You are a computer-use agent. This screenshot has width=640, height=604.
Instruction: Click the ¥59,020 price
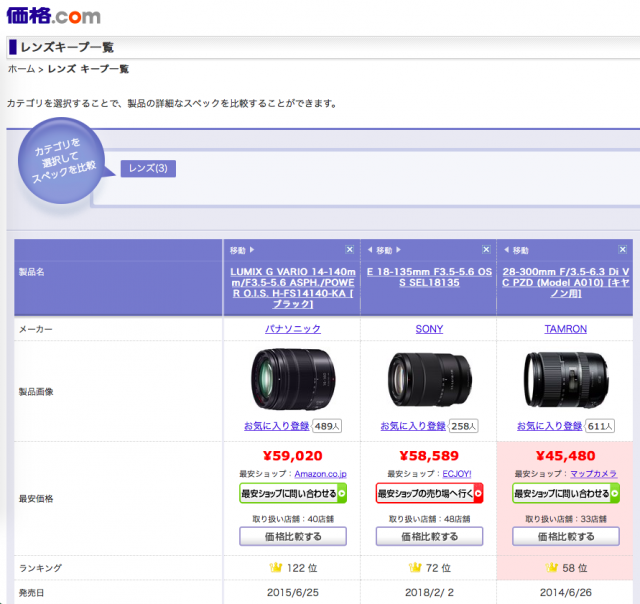pyautogui.click(x=293, y=455)
